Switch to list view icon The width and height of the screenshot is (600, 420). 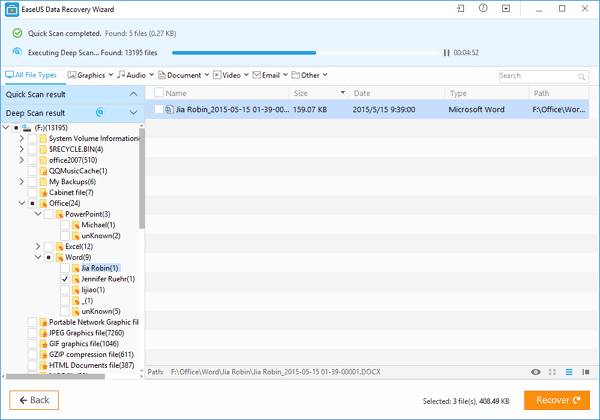(569, 372)
